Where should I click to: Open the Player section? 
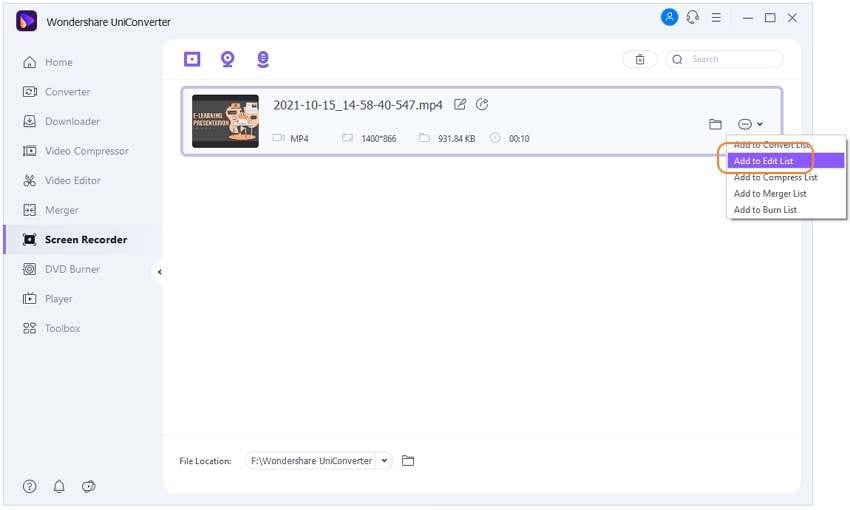point(47,299)
